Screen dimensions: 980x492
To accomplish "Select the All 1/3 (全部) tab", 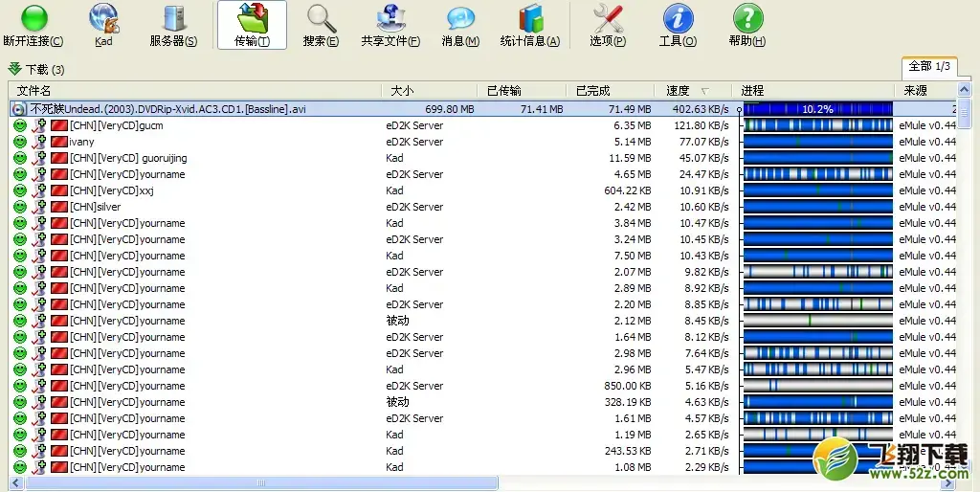I will (x=929, y=66).
